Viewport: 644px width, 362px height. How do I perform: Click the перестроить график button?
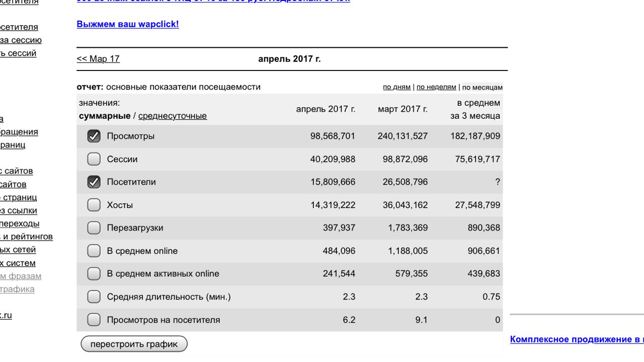[x=134, y=344]
